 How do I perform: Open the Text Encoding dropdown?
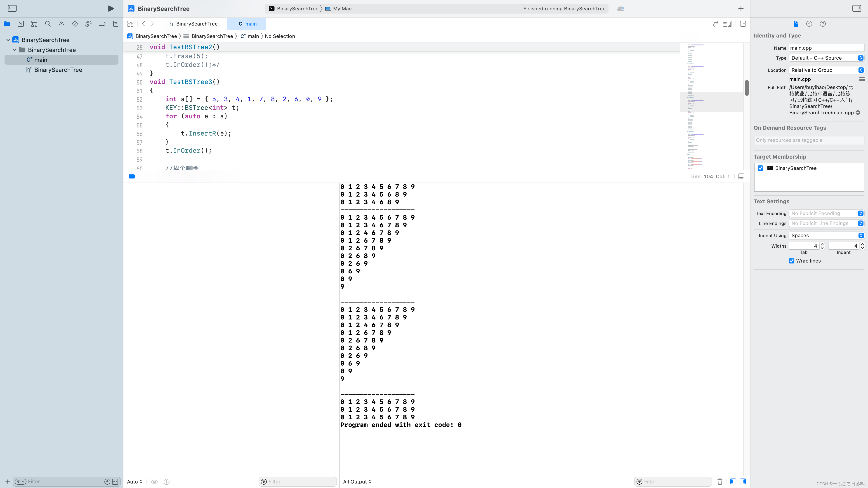(826, 213)
